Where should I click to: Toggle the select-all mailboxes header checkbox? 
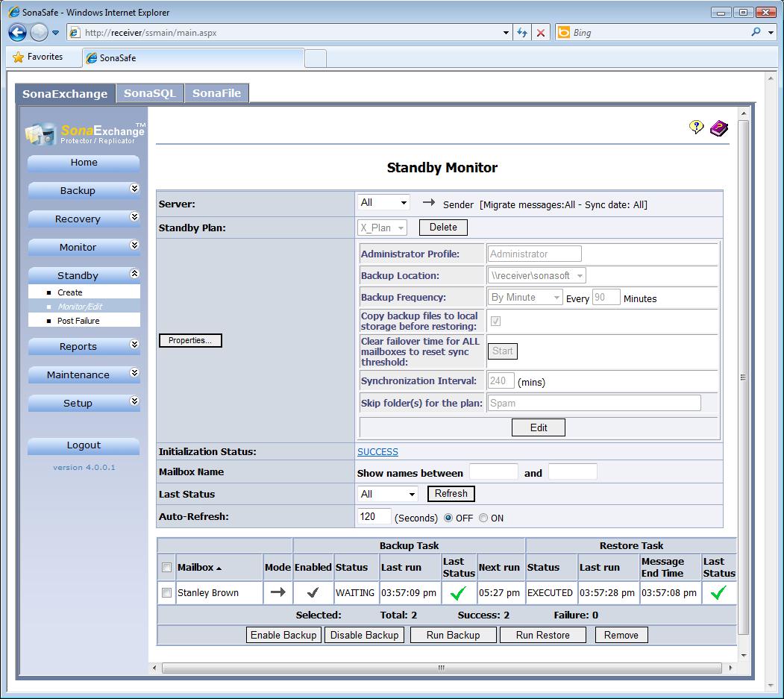tap(166, 568)
